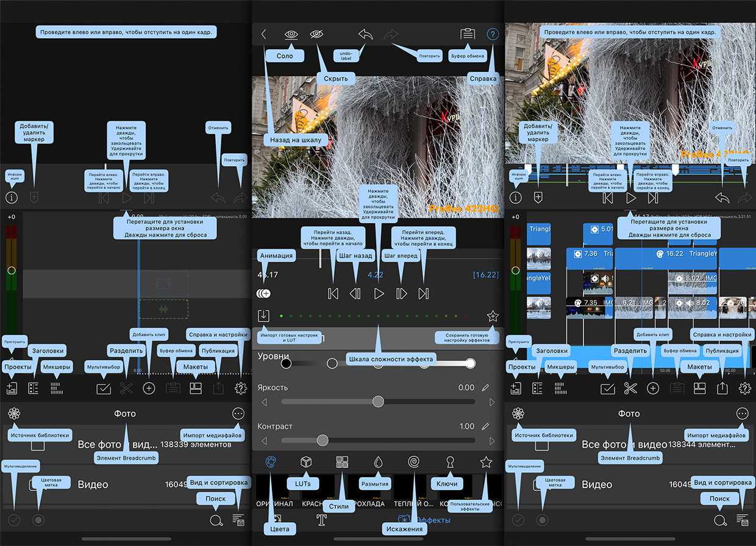The width and height of the screenshot is (756, 546).
Task: Select the Distortion spiral icon
Action: [x=413, y=462]
